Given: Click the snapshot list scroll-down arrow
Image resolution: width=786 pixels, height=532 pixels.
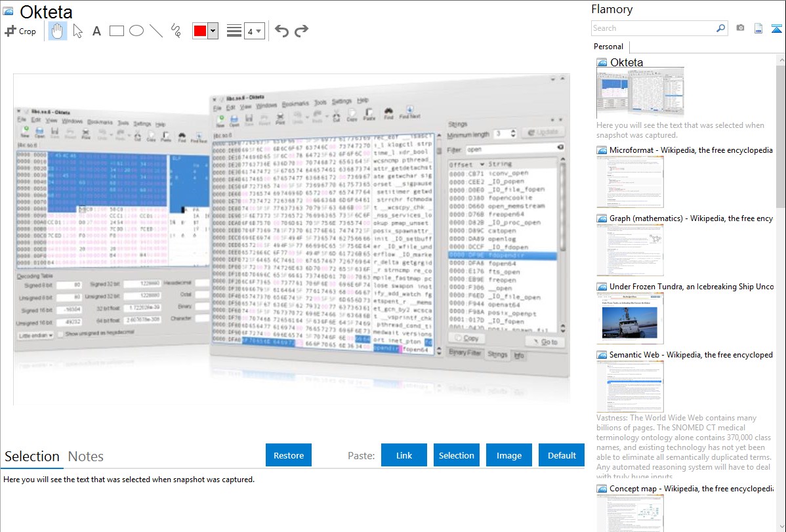Looking at the screenshot, I should [x=781, y=527].
